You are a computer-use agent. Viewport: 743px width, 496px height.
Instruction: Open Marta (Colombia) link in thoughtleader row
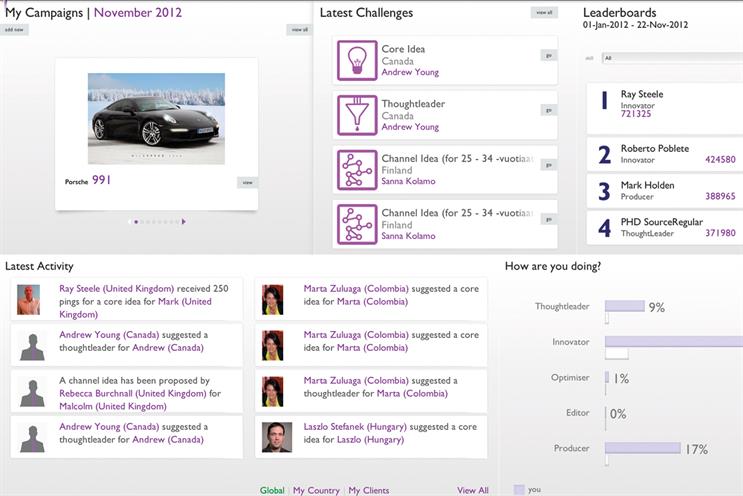[x=412, y=393]
